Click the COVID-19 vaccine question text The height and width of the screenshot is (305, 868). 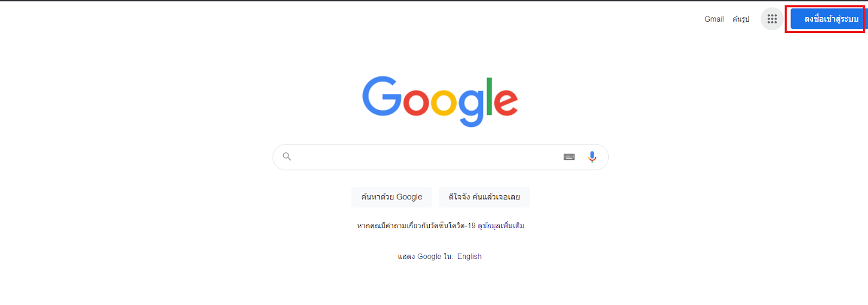click(x=416, y=225)
